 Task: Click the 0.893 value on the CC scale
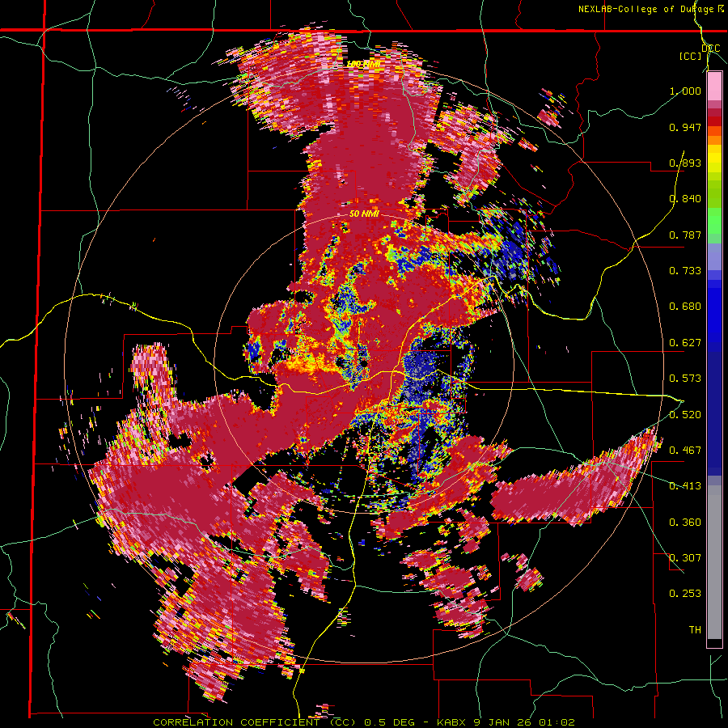pos(685,163)
